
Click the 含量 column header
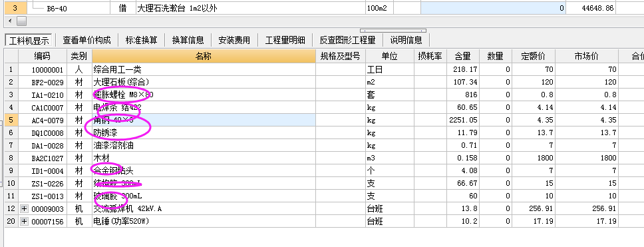click(462, 57)
